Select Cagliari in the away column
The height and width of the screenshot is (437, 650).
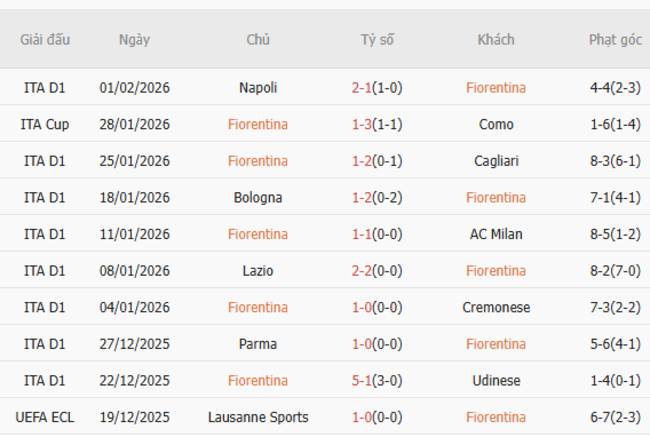pyautogui.click(x=496, y=161)
